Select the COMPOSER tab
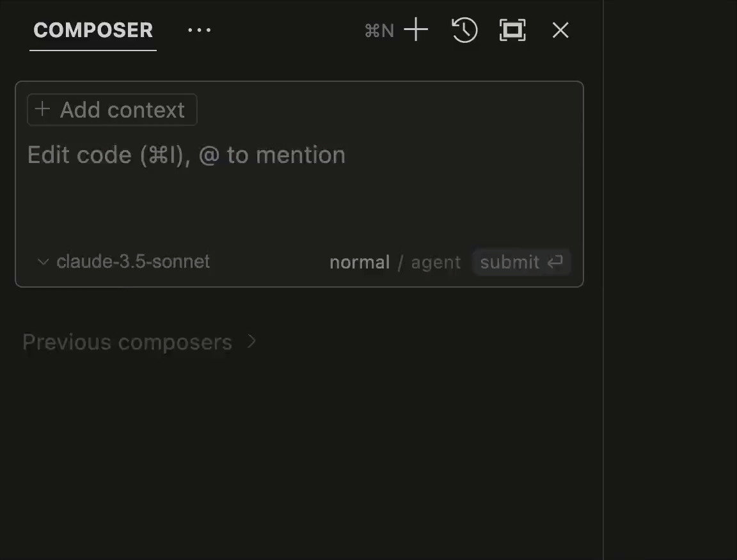 tap(93, 30)
